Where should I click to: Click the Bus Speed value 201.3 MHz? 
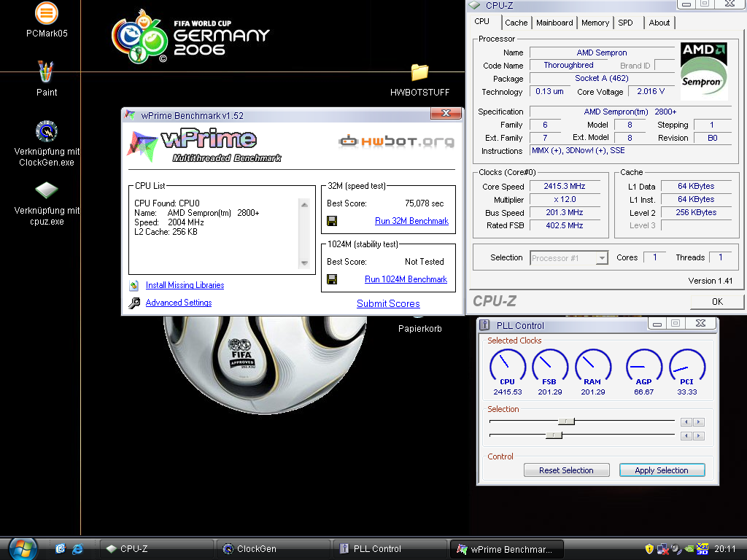[x=565, y=212]
